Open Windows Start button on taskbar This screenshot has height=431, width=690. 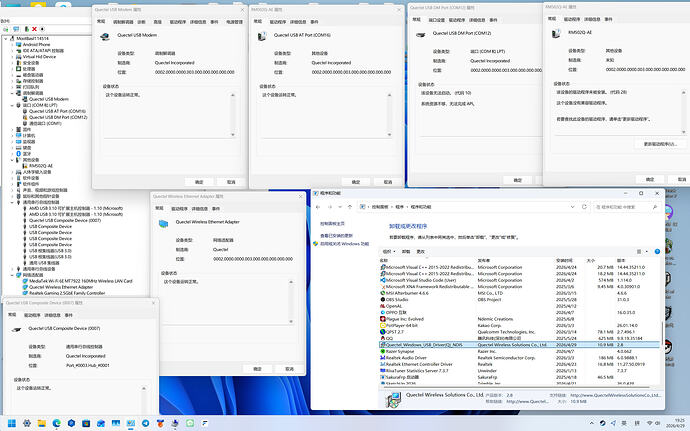12,423
